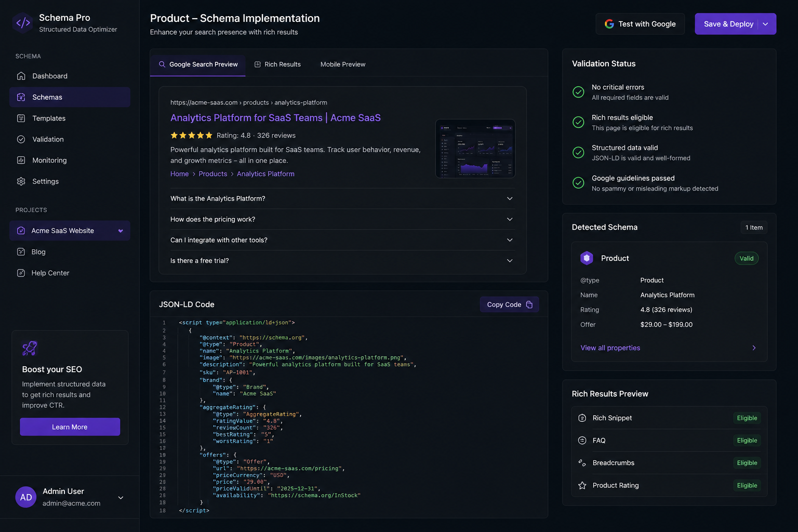Open Dashboard via its home icon
The width and height of the screenshot is (798, 532).
pyautogui.click(x=21, y=76)
